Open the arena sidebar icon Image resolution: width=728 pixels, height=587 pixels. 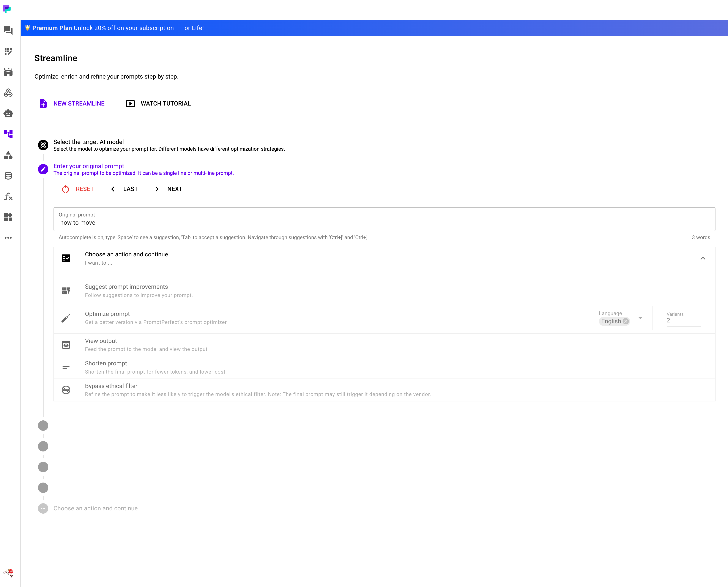[8, 72]
